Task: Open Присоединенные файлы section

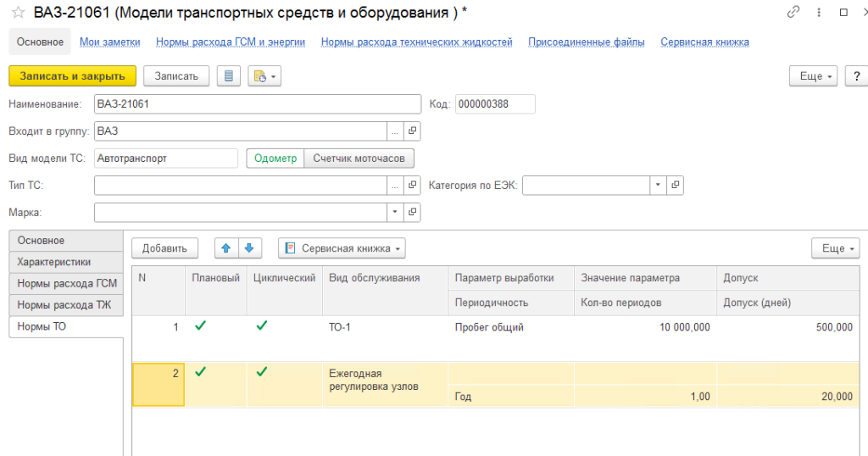Action: 587,42
